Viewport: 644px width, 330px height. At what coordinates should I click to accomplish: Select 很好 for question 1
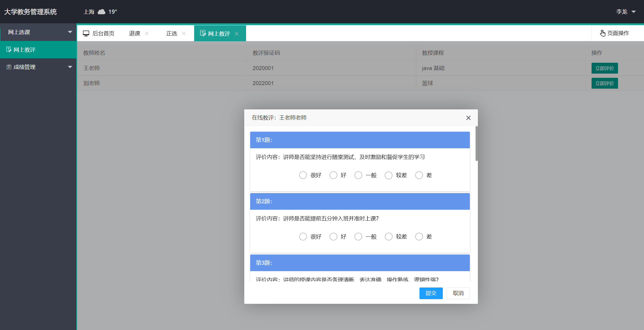303,175
